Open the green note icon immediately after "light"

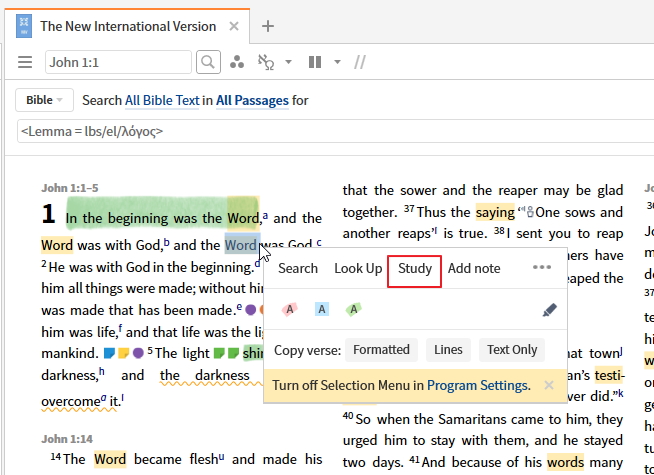(x=219, y=353)
